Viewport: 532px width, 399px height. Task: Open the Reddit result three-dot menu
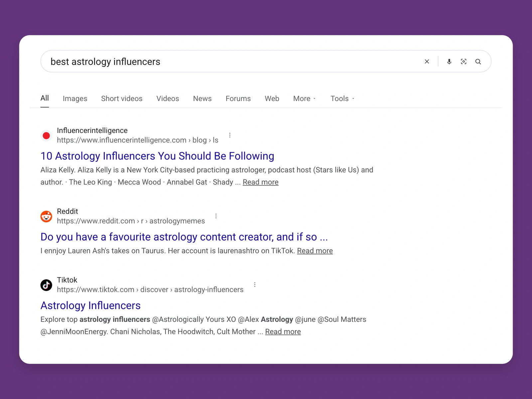pos(216,216)
